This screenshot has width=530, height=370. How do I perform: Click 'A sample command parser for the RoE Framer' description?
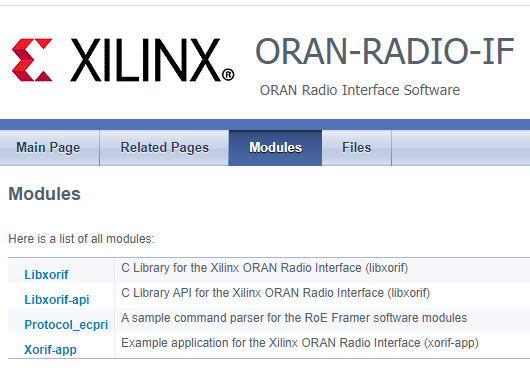(294, 318)
